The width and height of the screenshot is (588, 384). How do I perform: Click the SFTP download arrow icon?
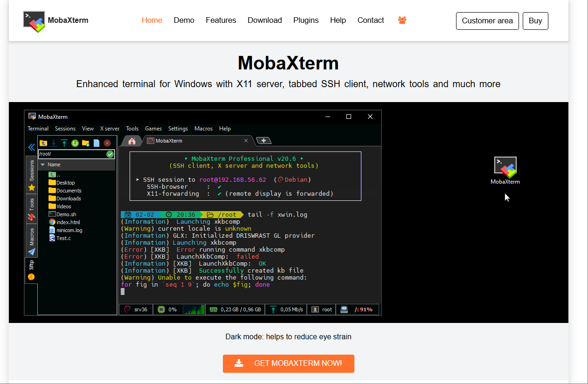click(54, 143)
